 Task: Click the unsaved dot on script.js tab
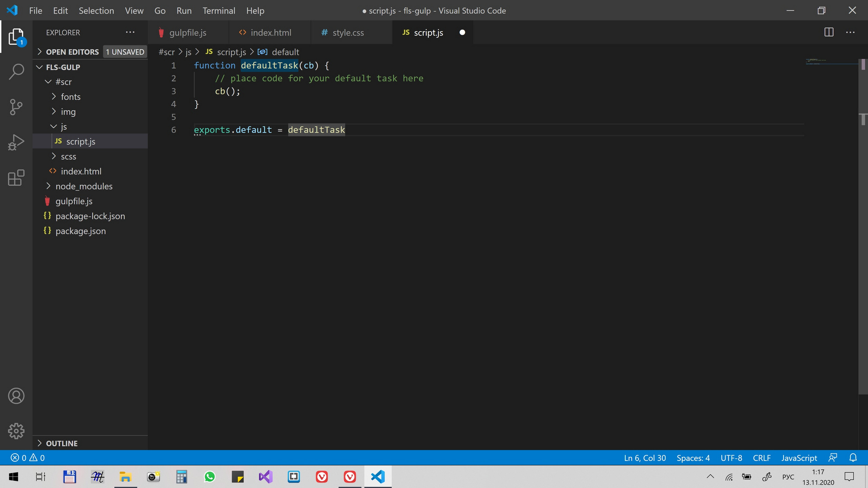point(462,32)
